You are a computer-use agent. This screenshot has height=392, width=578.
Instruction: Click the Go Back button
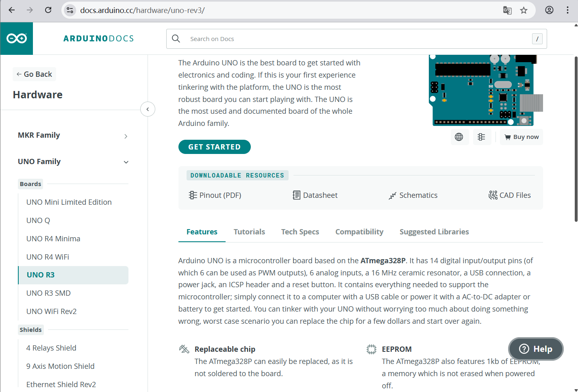34,74
